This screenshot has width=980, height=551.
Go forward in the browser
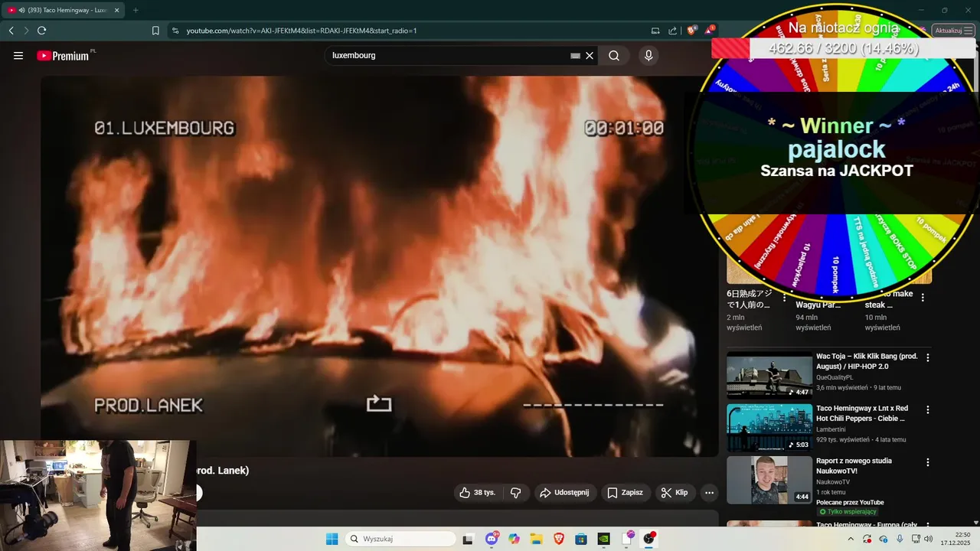[26, 31]
